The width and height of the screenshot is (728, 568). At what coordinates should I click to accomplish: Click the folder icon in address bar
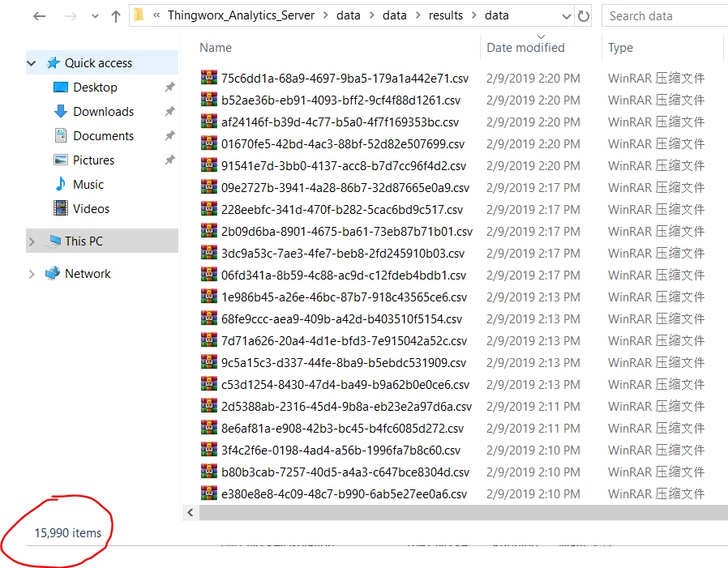tap(139, 15)
